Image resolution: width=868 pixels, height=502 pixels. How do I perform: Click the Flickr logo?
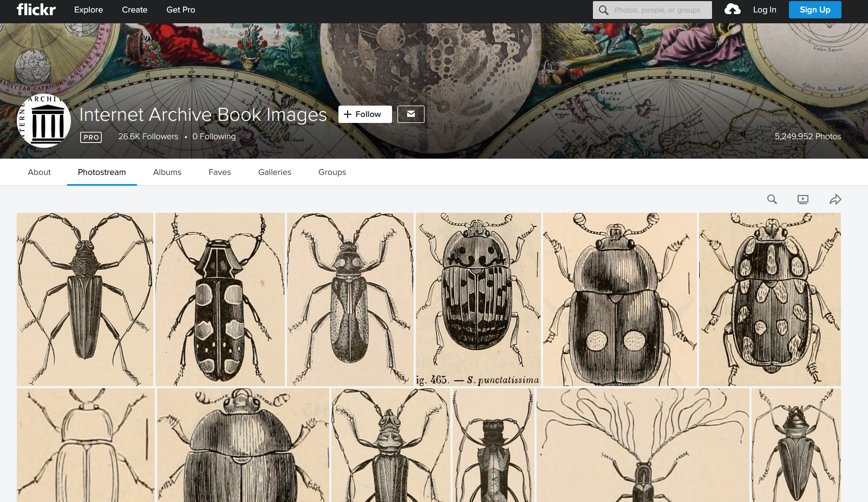pos(36,10)
